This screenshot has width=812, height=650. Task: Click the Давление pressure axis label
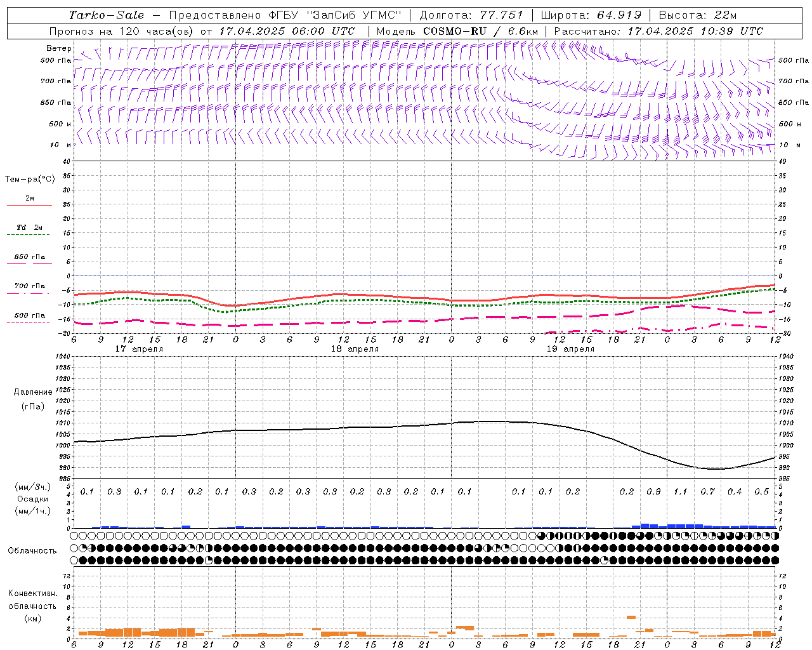(x=33, y=392)
